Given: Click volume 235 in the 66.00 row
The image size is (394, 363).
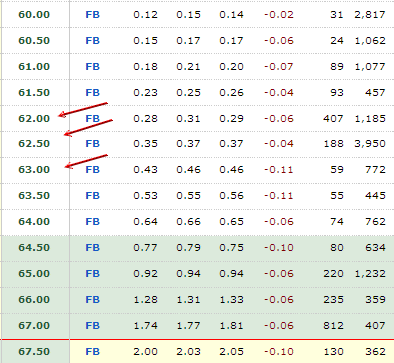Looking at the screenshot, I should click(x=333, y=300).
